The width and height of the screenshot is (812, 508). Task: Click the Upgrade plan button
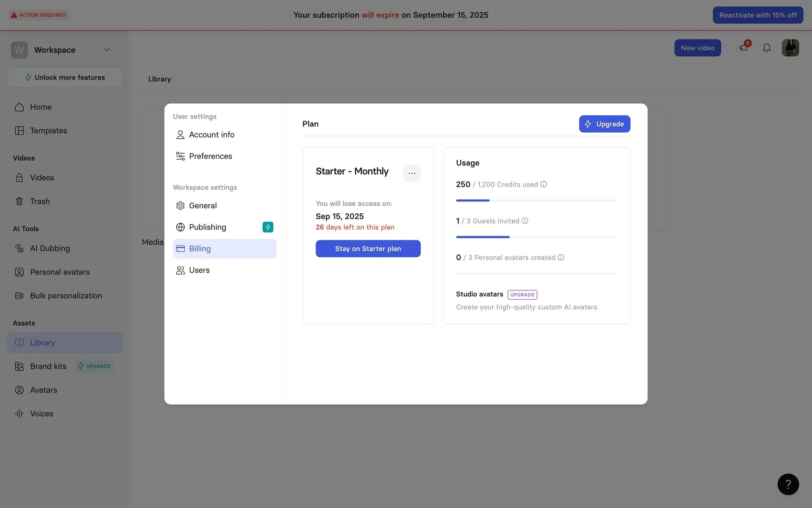(x=604, y=124)
